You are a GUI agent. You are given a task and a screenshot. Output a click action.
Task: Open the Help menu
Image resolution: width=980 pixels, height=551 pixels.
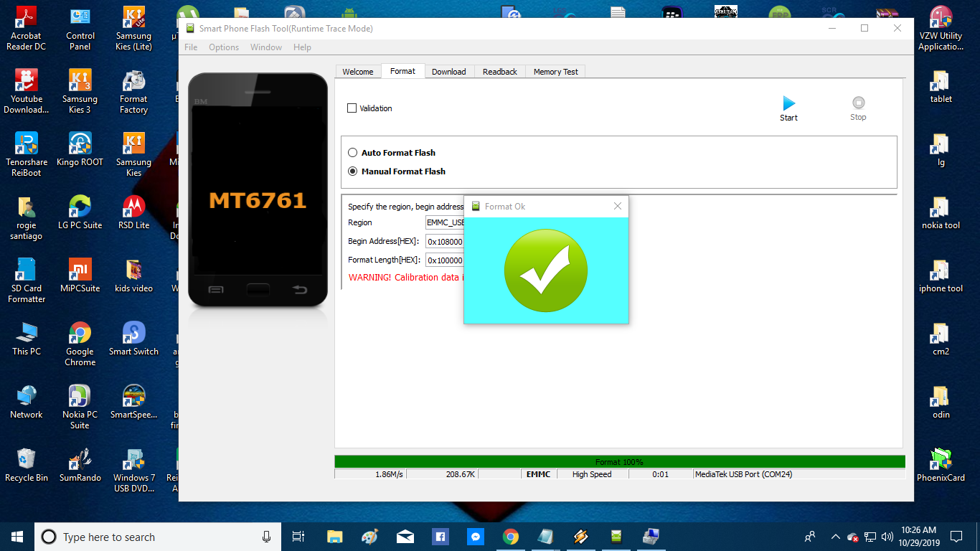302,47
